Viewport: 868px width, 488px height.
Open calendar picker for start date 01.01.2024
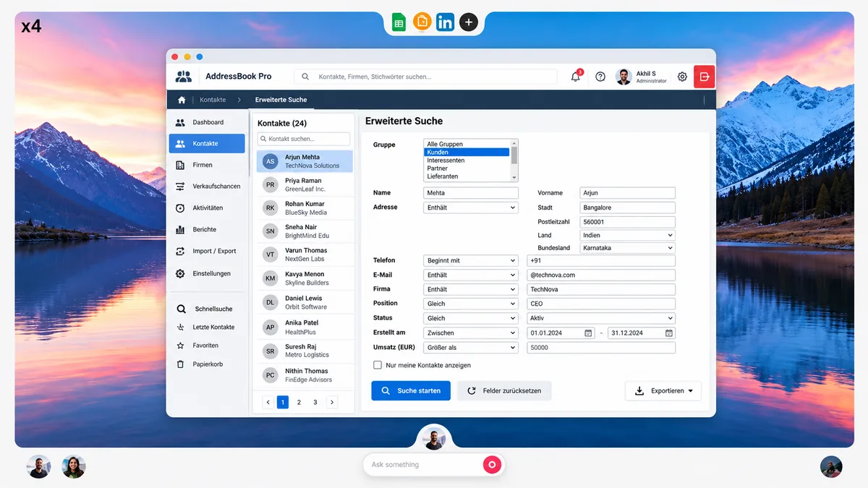click(x=588, y=333)
